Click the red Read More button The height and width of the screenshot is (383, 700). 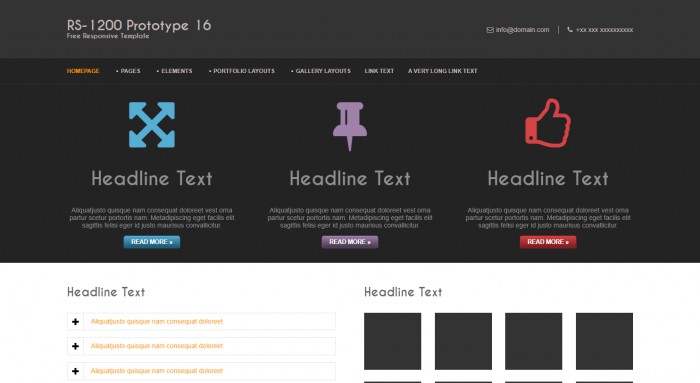548,242
